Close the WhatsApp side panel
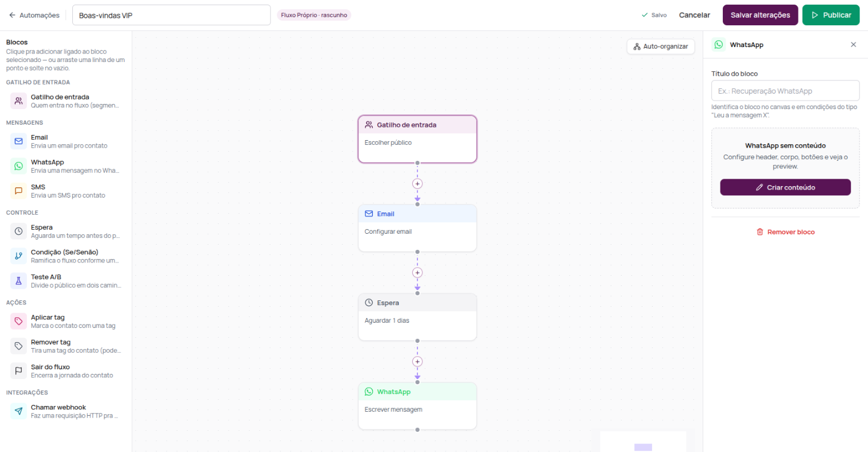The image size is (868, 452). pos(853,44)
